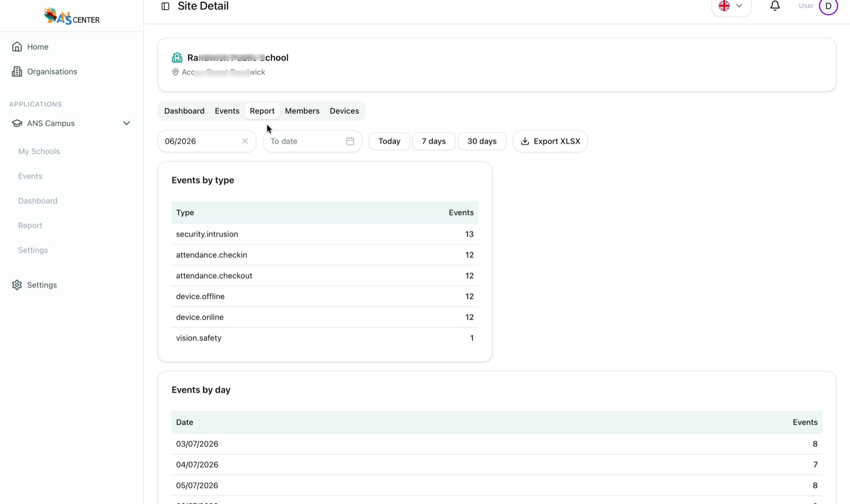Screen dimensions: 850x504
Task: Open the language flag dropdown
Action: pyautogui.click(x=731, y=6)
